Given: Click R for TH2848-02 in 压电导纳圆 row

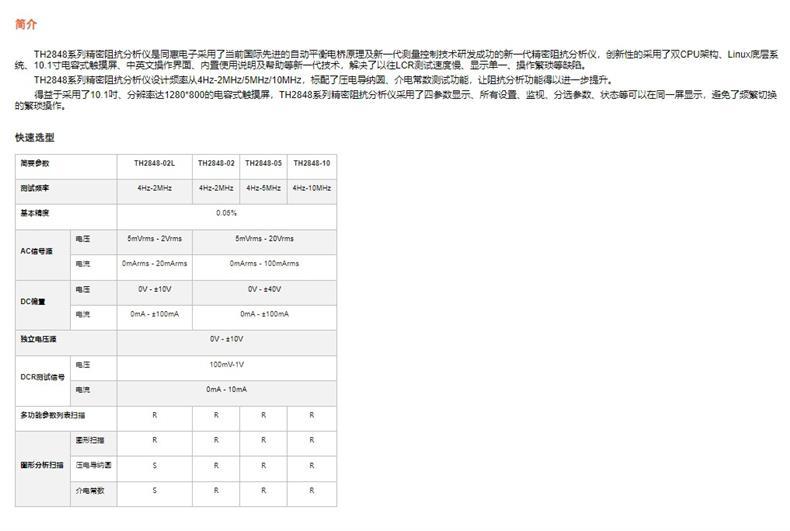Looking at the screenshot, I should coord(216,466).
